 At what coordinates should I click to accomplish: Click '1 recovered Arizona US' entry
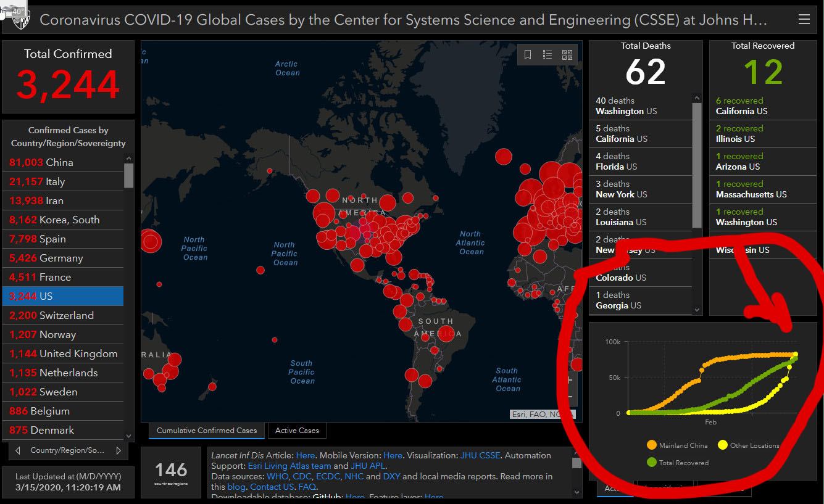pyautogui.click(x=763, y=162)
